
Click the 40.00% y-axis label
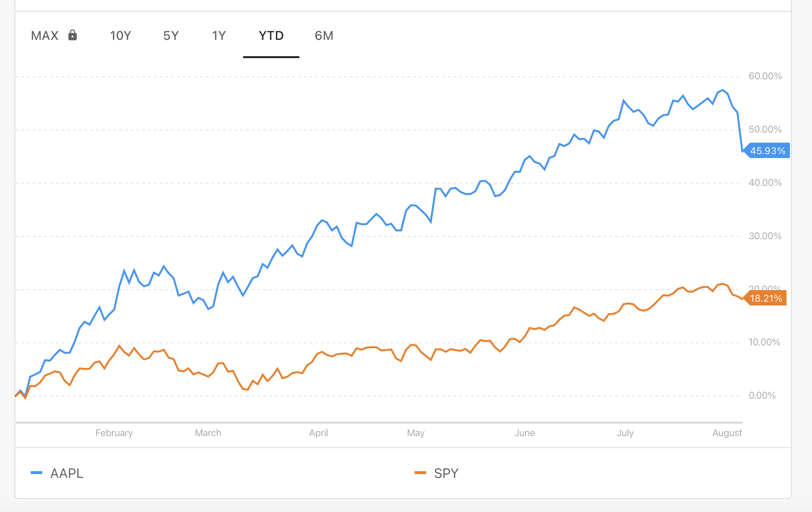pos(765,183)
